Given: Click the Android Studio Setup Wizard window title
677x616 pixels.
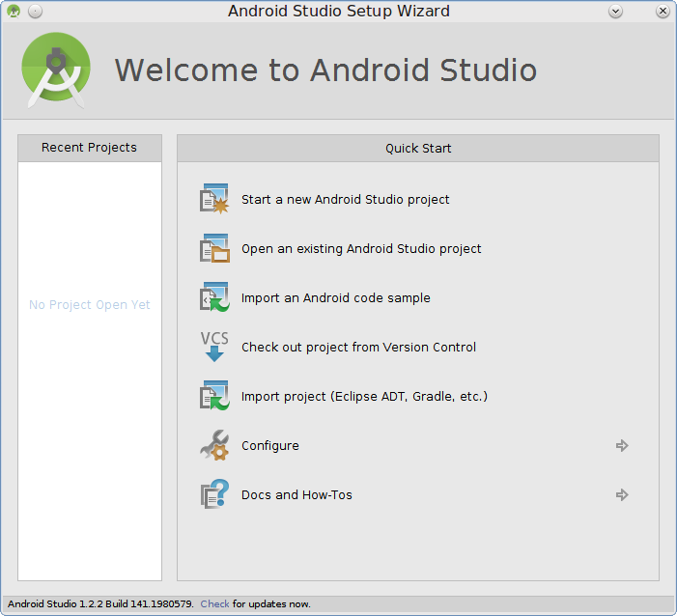Looking at the screenshot, I should (339, 11).
